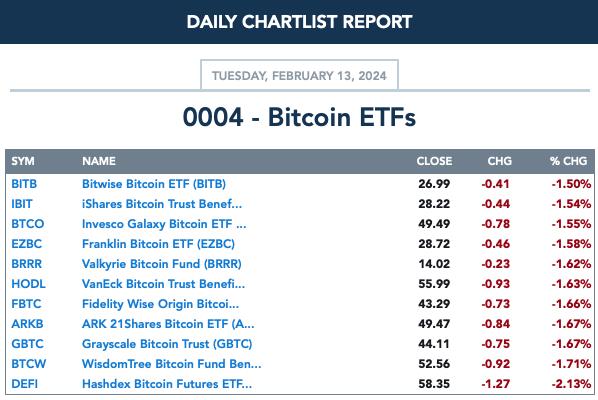Click Grayscale Bitcoin Trust (GBTC) name link
This screenshot has width=598, height=400.
click(x=167, y=344)
